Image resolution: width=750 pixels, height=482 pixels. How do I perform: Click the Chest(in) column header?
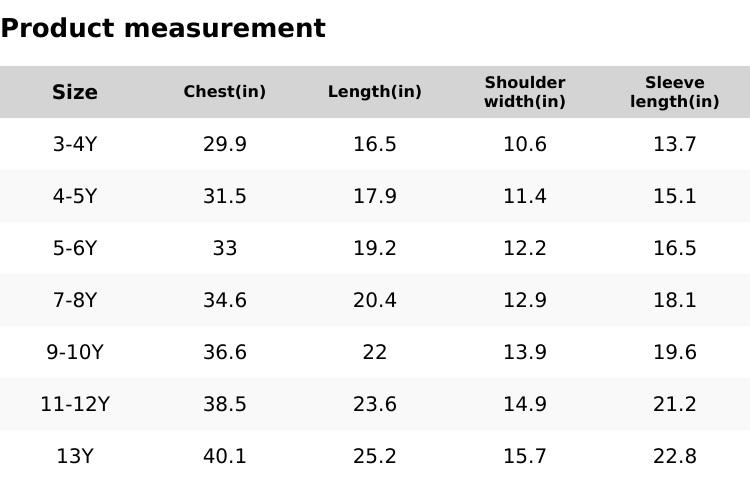(x=225, y=92)
